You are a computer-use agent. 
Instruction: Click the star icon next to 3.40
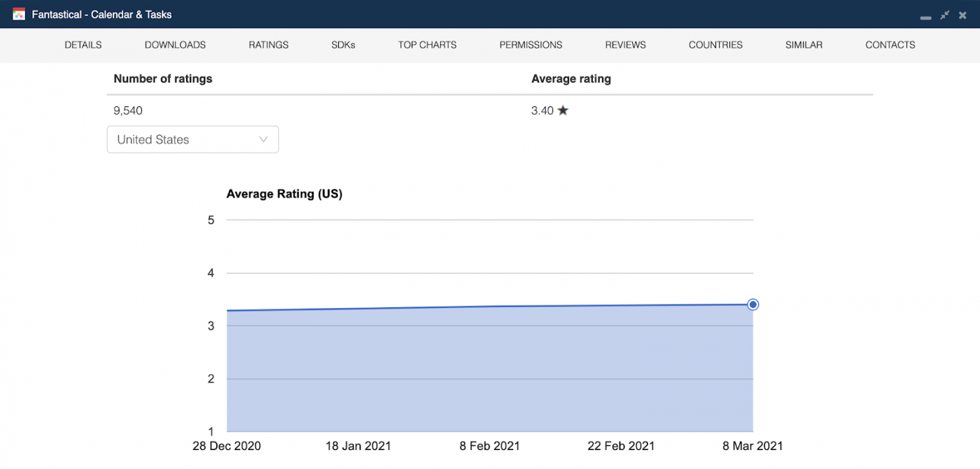click(x=563, y=111)
